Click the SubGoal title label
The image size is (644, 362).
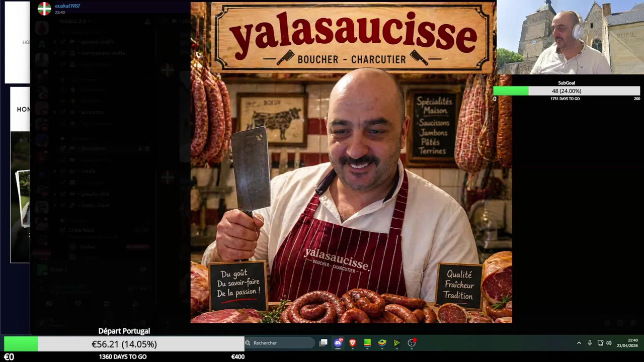pos(567,83)
